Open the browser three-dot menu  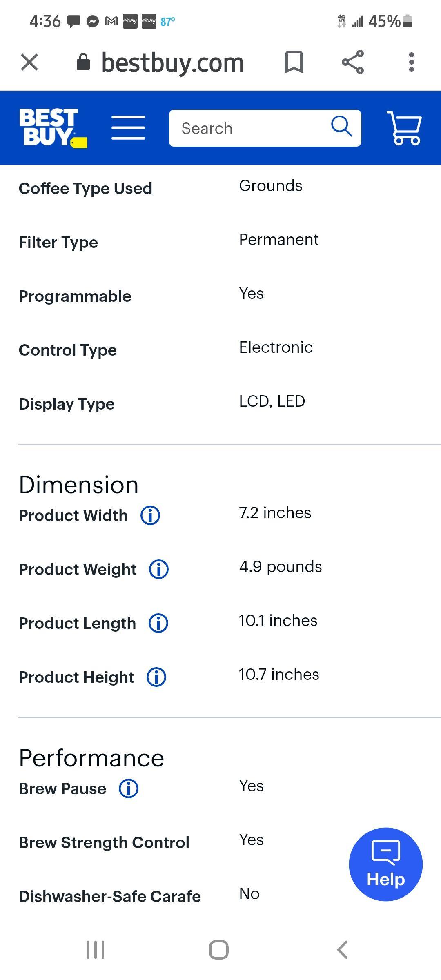pyautogui.click(x=412, y=62)
